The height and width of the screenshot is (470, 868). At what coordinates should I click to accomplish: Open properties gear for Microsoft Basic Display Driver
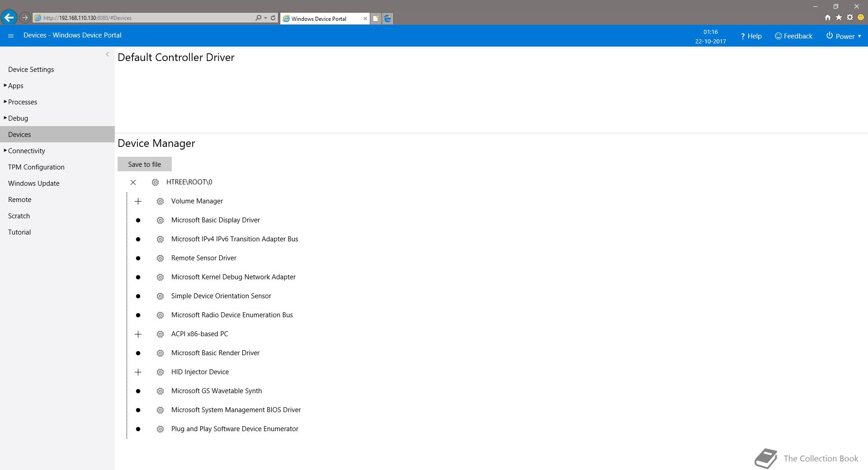(x=160, y=220)
